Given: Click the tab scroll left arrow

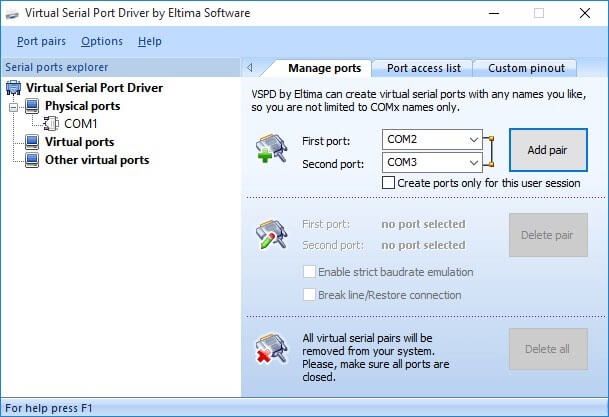Looking at the screenshot, I should point(250,68).
